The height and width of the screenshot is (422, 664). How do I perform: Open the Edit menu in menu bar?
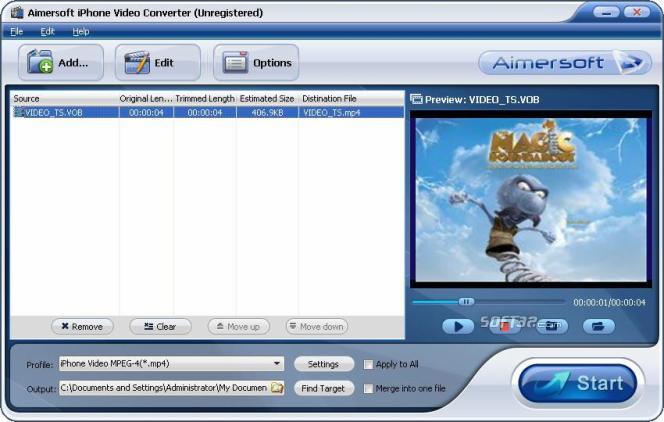click(47, 31)
